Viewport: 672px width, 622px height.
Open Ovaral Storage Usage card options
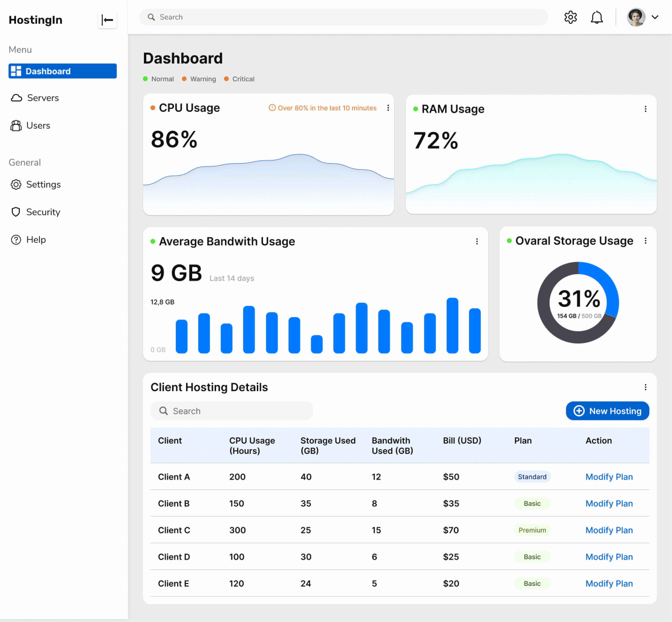pos(645,241)
